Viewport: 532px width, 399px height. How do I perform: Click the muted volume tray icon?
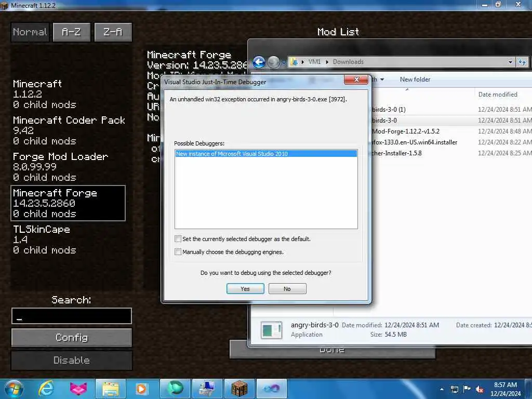[x=480, y=389]
